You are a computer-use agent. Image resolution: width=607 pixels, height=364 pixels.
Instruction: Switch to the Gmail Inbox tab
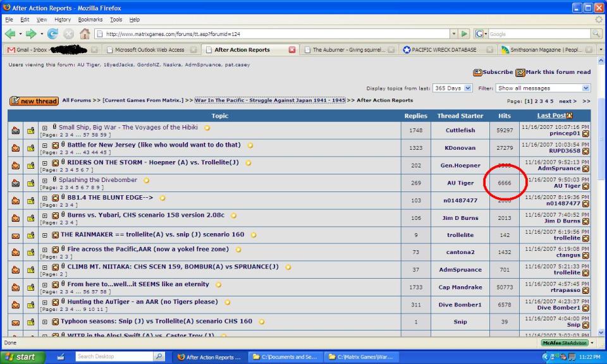[52, 49]
